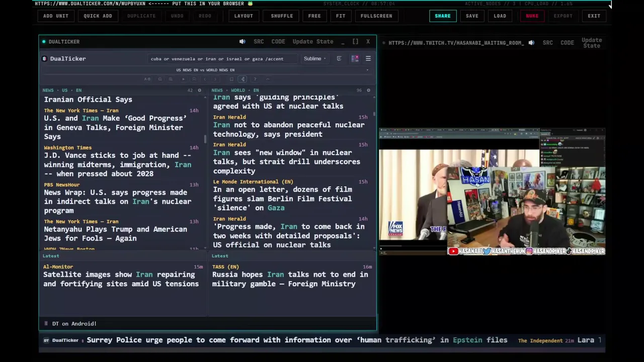Click QUICK ADD button

click(x=98, y=16)
